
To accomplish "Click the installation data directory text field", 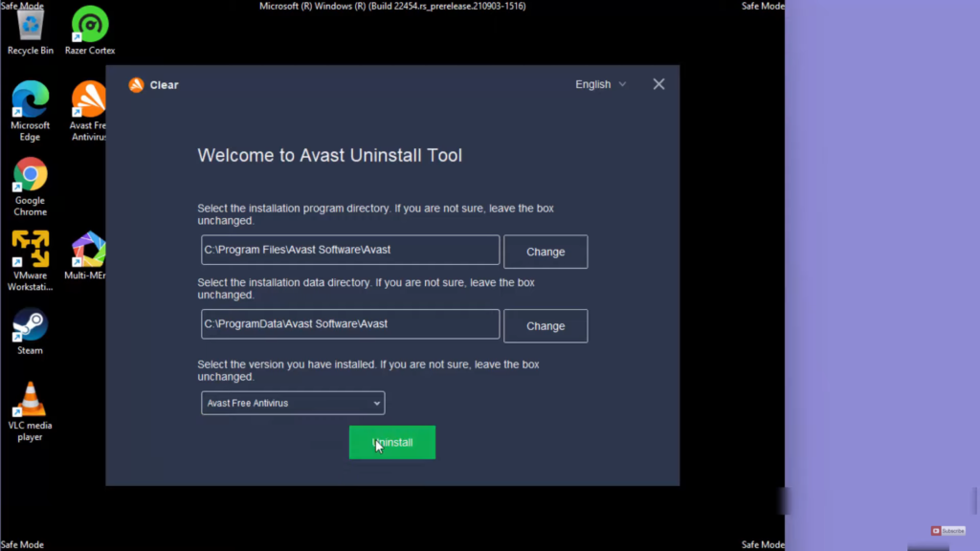I will [x=350, y=324].
